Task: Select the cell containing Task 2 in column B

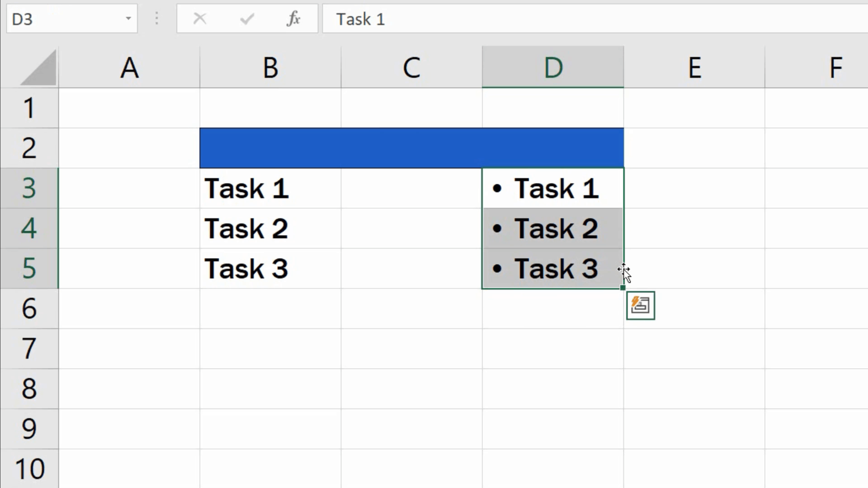Action: click(x=270, y=228)
